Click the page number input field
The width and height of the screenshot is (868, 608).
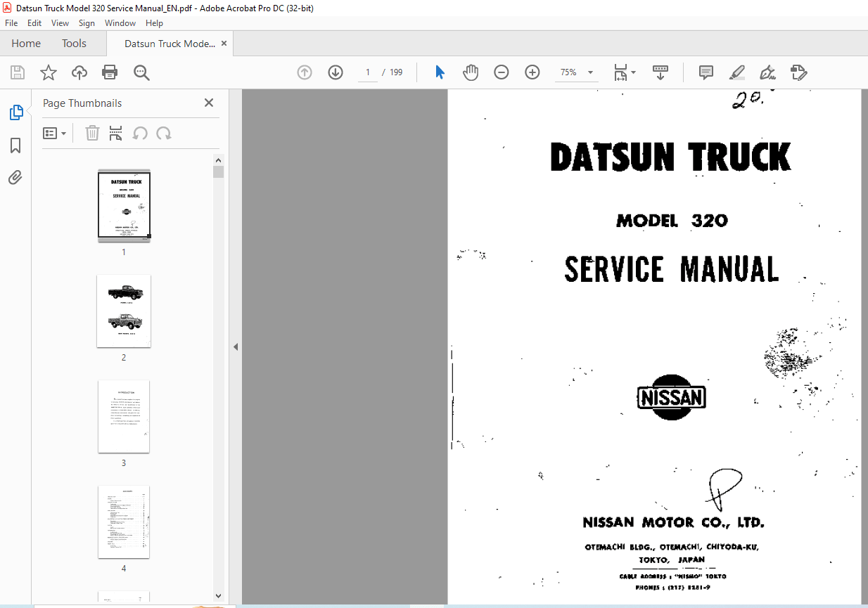pyautogui.click(x=368, y=72)
